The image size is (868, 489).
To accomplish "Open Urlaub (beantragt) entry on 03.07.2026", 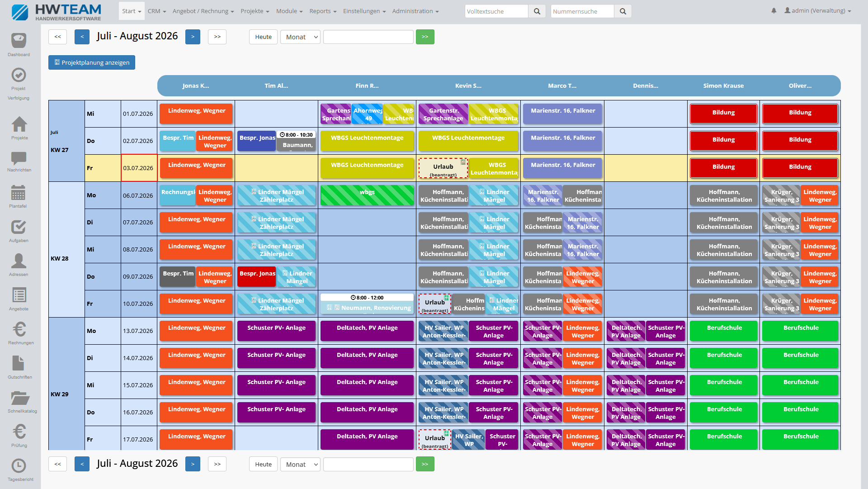I will point(443,168).
